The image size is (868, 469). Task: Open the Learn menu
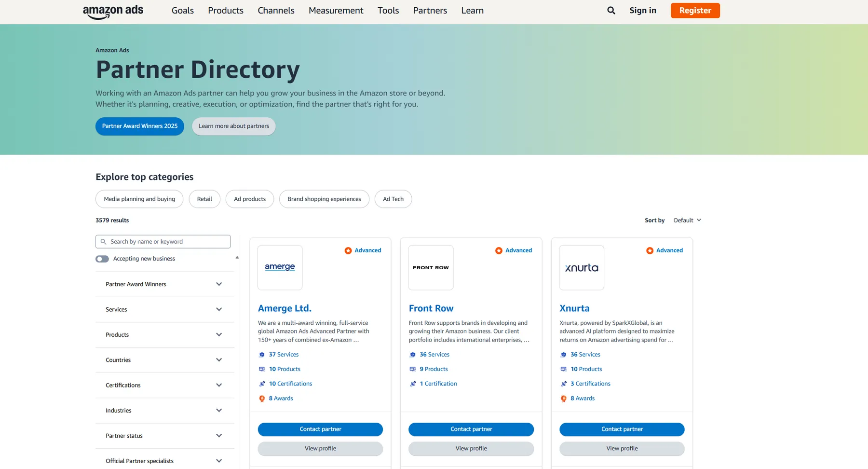click(x=473, y=11)
